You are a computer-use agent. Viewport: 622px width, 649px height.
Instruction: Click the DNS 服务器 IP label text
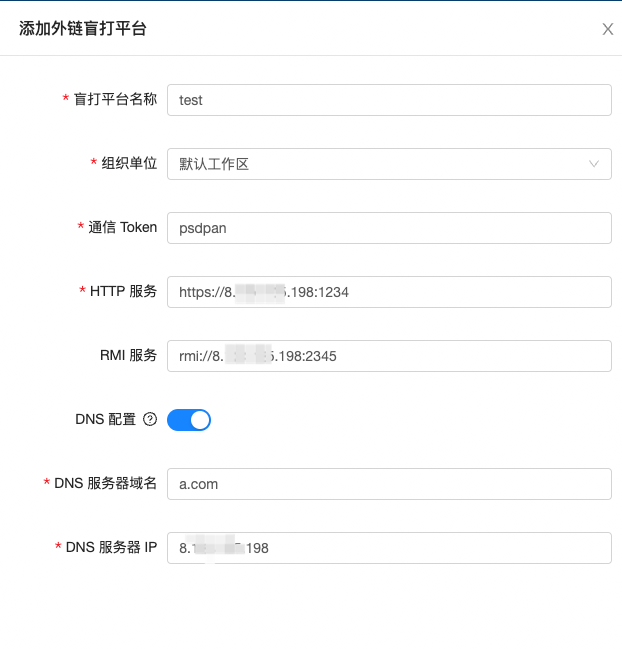(111, 547)
